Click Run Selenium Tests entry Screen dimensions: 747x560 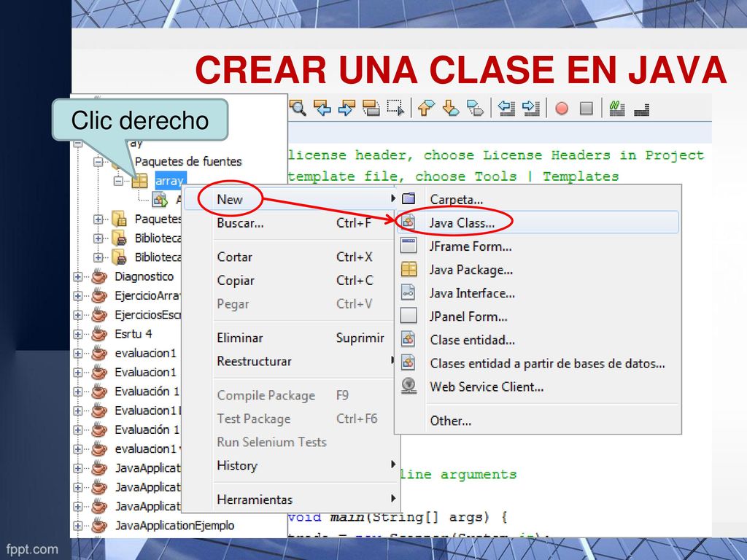point(292,442)
